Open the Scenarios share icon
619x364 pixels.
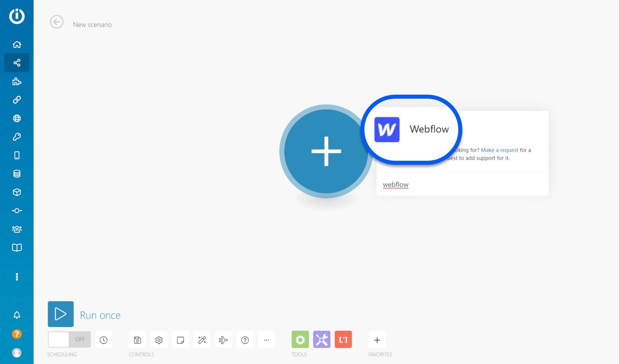coord(17,63)
